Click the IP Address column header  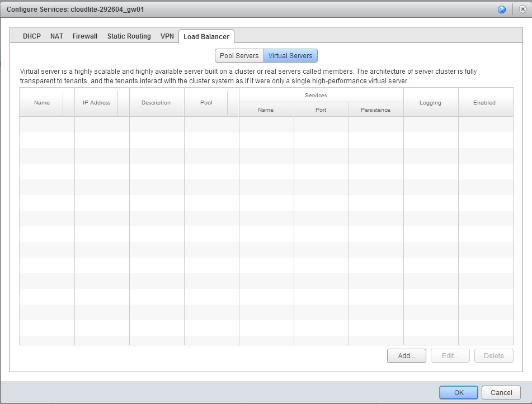[95, 102]
